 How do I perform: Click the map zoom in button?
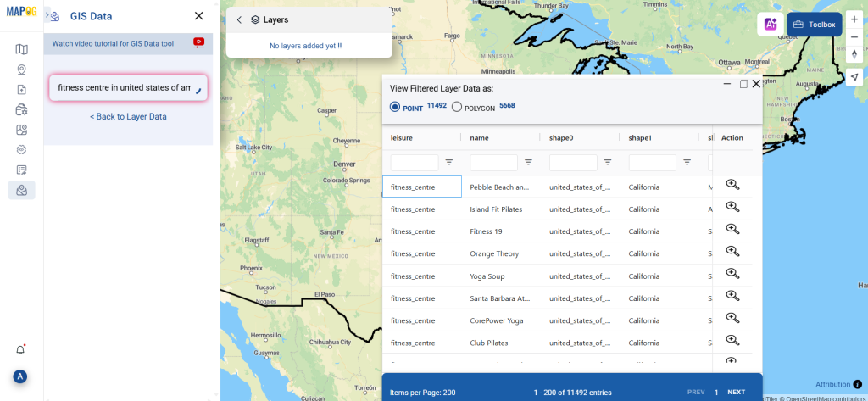click(854, 19)
